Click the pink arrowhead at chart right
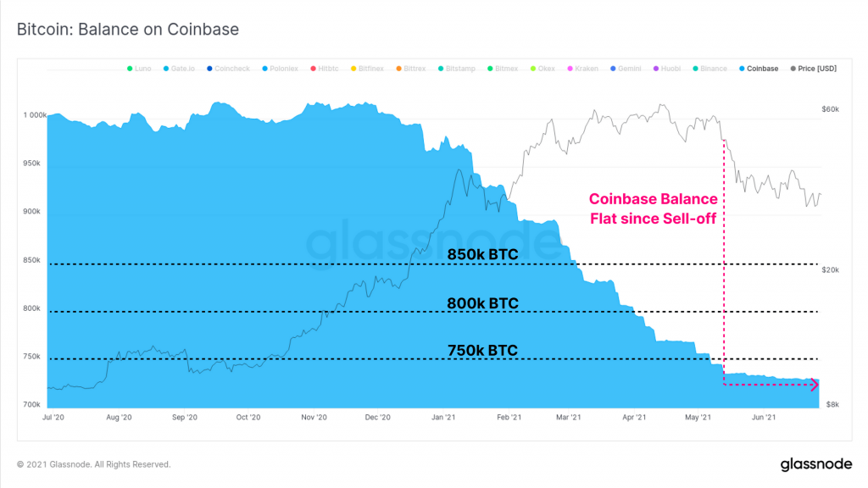Screen dimensions: 868x488 [x=815, y=385]
